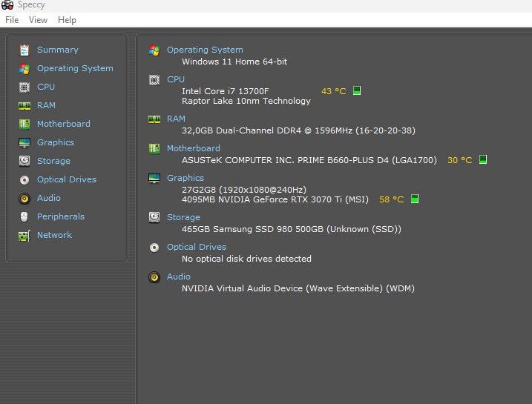Click the Optical Drives disc icon in sidebar
Viewport: 532px width, 404px height.
coord(24,179)
